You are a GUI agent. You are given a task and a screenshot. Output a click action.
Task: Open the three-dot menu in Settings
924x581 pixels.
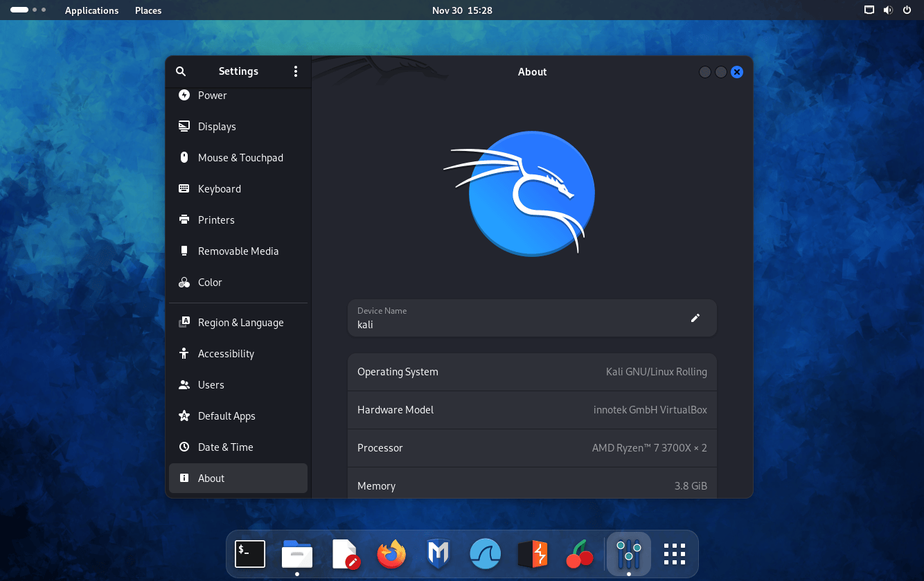point(296,71)
